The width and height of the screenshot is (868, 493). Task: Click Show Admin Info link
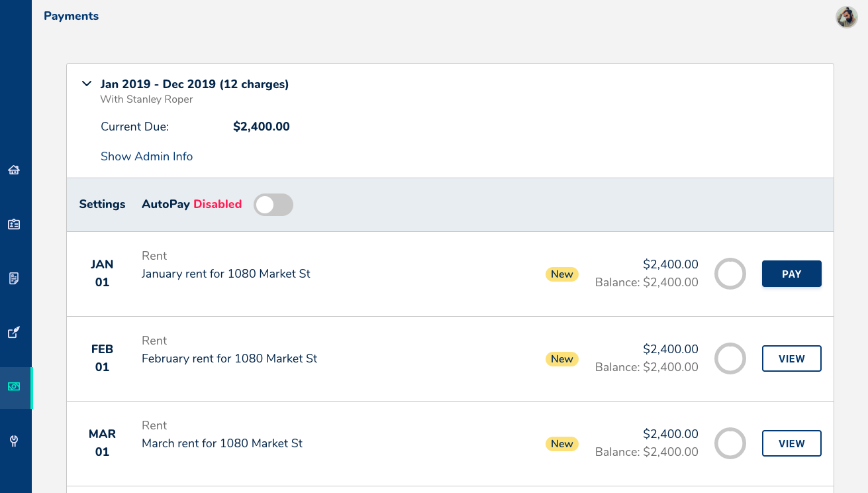click(146, 156)
